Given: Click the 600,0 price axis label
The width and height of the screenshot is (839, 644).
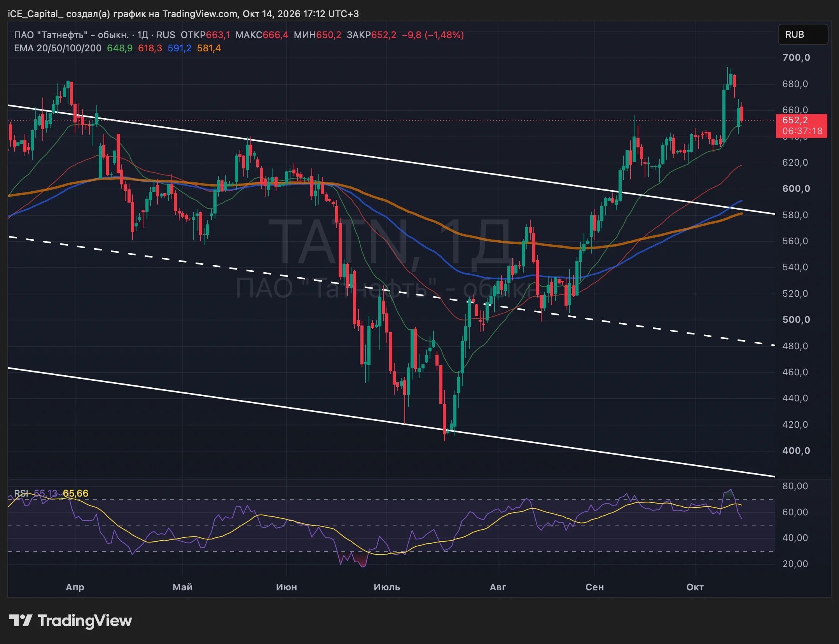Looking at the screenshot, I should 796,189.
